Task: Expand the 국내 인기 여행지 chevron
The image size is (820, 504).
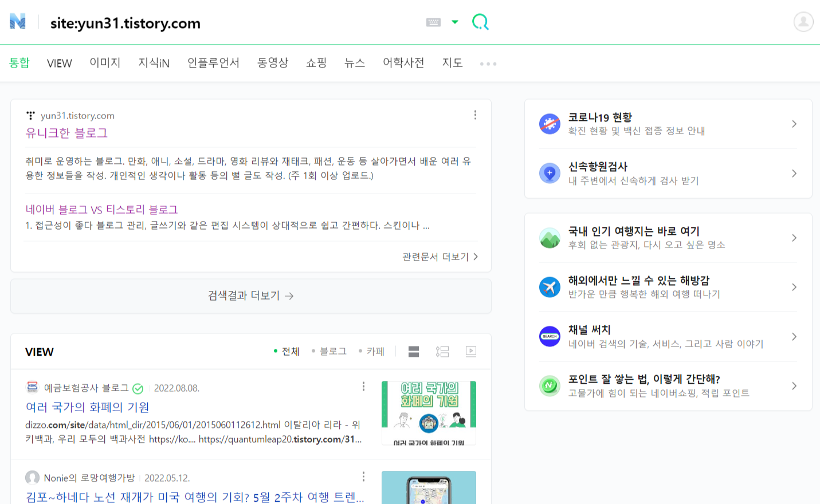Action: click(794, 238)
